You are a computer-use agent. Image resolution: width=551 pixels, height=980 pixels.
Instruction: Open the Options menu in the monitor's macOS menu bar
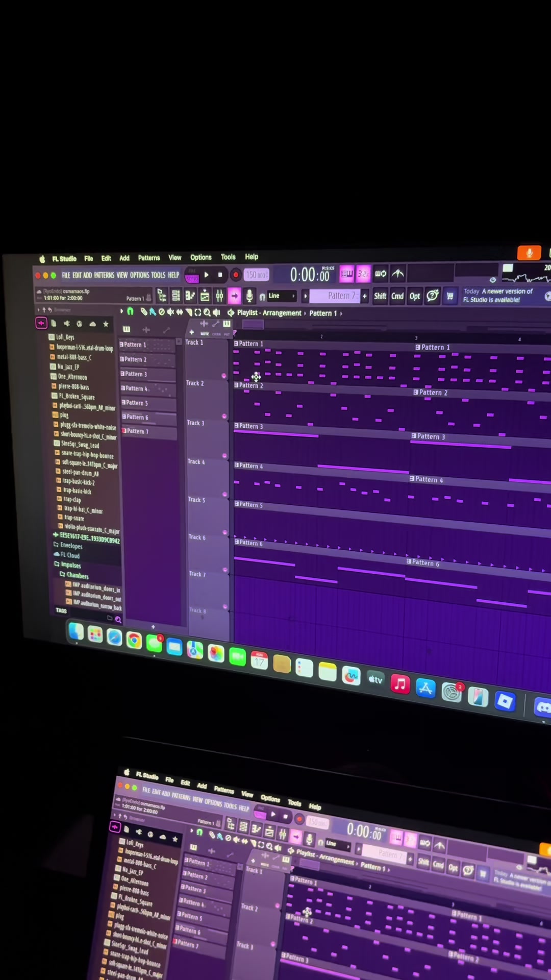(x=201, y=258)
